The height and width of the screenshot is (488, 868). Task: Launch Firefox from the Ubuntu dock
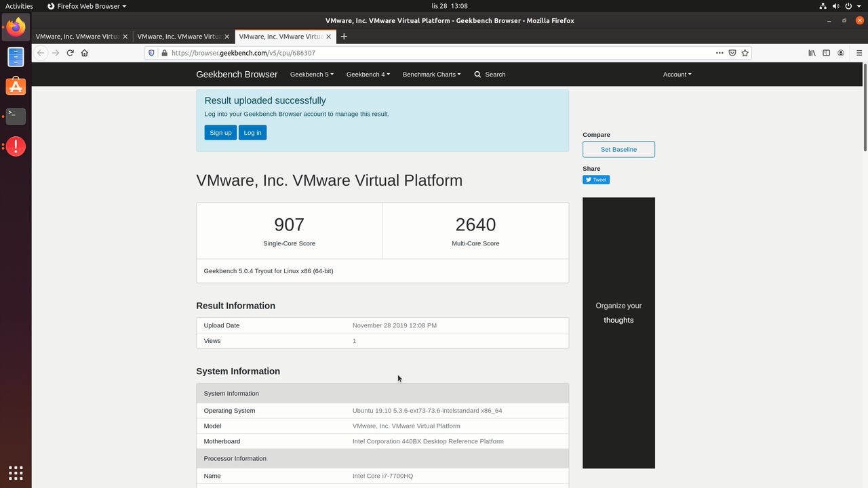(x=16, y=27)
